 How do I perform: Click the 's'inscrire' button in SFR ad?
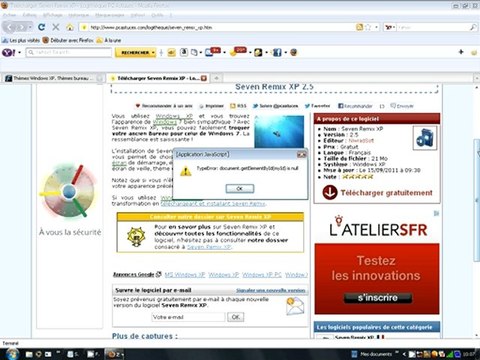[378, 298]
